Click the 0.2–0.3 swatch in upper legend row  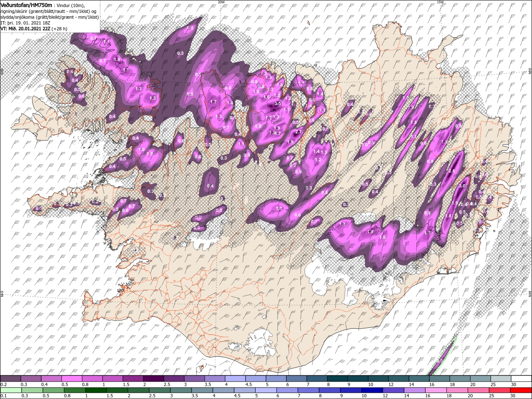pos(10,379)
